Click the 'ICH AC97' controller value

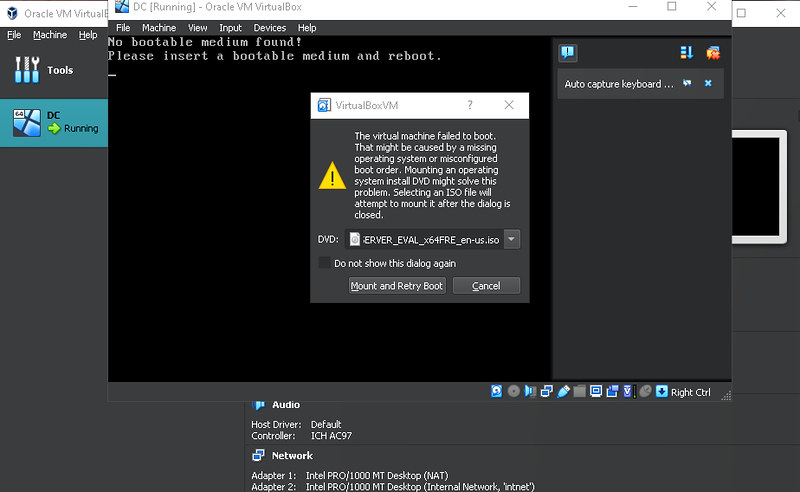click(332, 436)
